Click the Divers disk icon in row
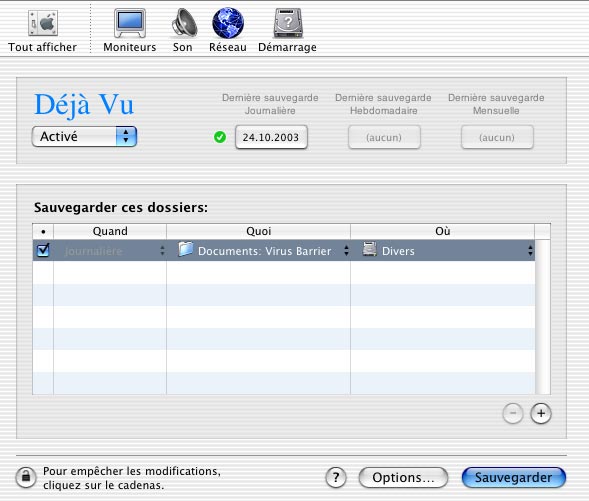The height and width of the screenshot is (501, 589). point(370,249)
